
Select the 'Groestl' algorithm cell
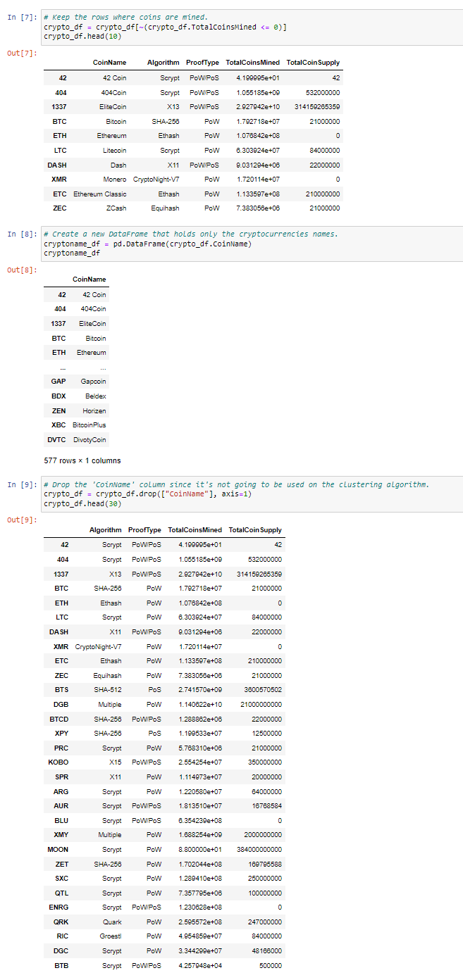click(x=110, y=937)
